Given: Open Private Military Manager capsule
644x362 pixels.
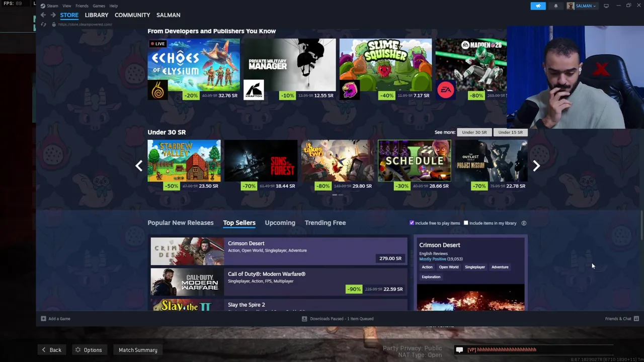Looking at the screenshot, I should coord(289,65).
